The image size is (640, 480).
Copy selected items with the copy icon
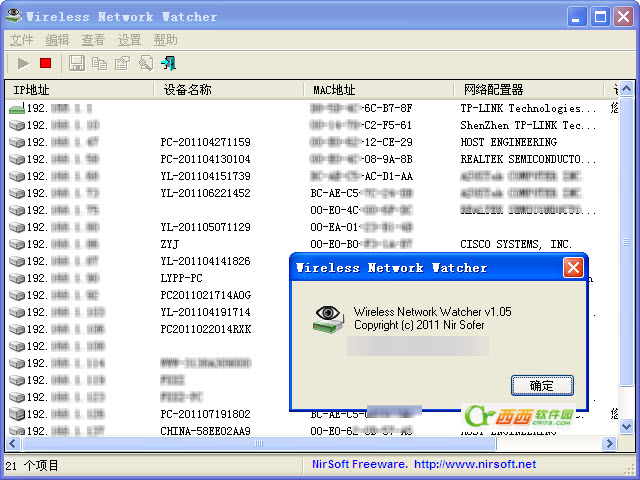[99, 63]
